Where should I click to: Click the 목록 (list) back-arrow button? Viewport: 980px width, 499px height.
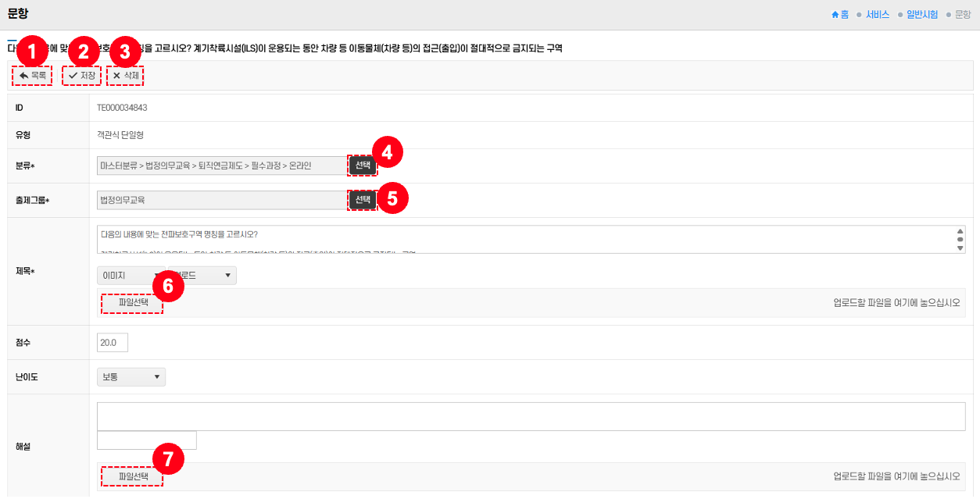[33, 76]
